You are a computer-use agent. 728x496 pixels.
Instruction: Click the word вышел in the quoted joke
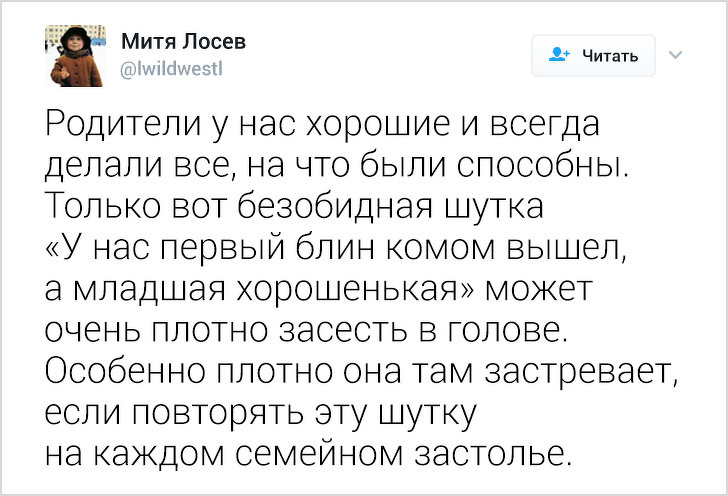click(x=566, y=249)
